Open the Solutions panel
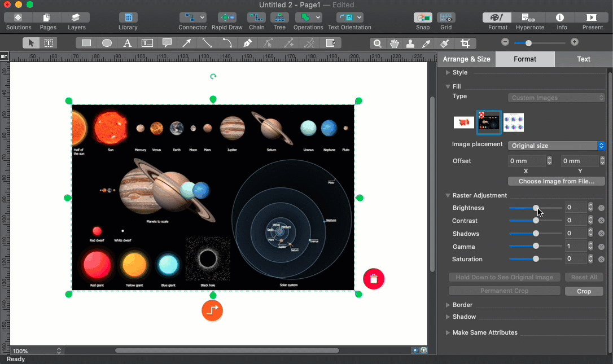Screen dimensions: 613x364 click(x=19, y=18)
